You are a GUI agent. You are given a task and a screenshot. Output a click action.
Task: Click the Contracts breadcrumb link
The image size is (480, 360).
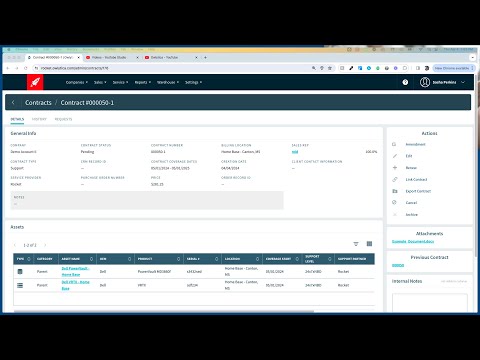pyautogui.click(x=38, y=103)
